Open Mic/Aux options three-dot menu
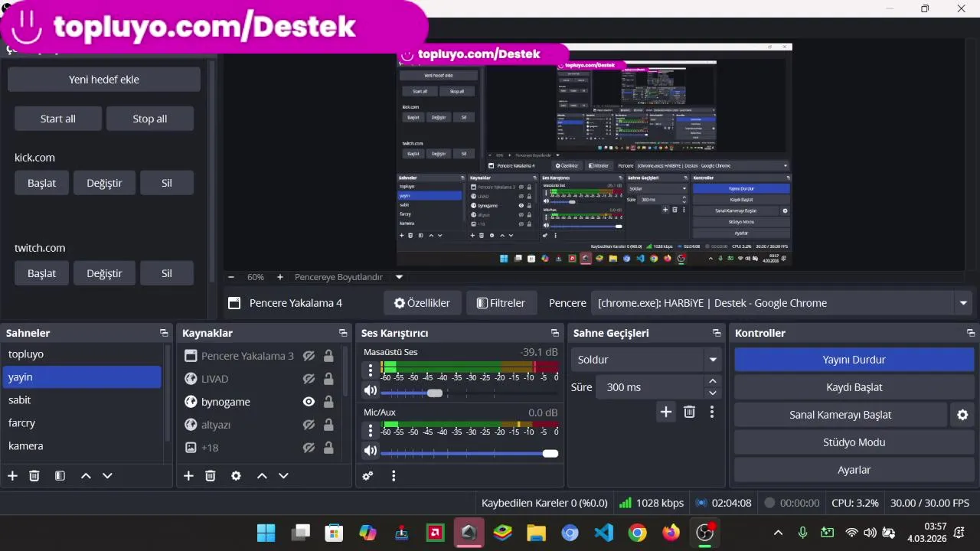Image resolution: width=980 pixels, height=551 pixels. (371, 430)
